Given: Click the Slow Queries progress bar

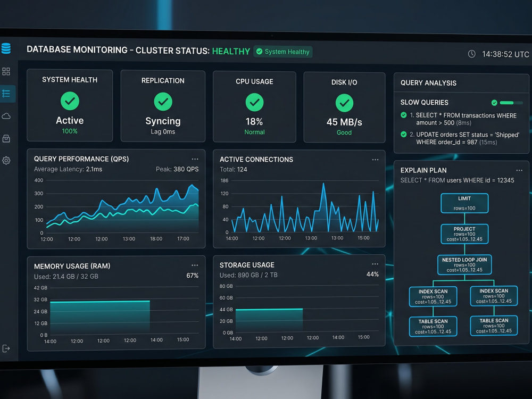Looking at the screenshot, I should tap(511, 103).
